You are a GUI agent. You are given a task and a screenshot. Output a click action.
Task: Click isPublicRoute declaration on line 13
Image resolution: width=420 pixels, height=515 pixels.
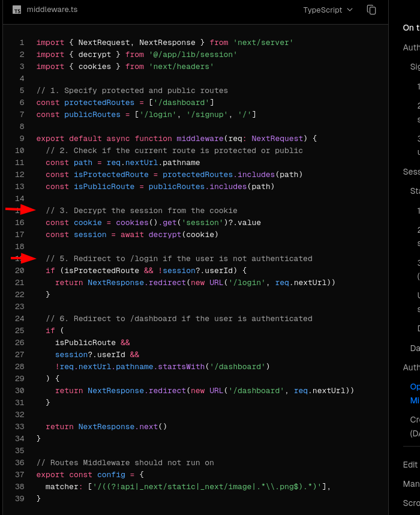click(x=104, y=187)
